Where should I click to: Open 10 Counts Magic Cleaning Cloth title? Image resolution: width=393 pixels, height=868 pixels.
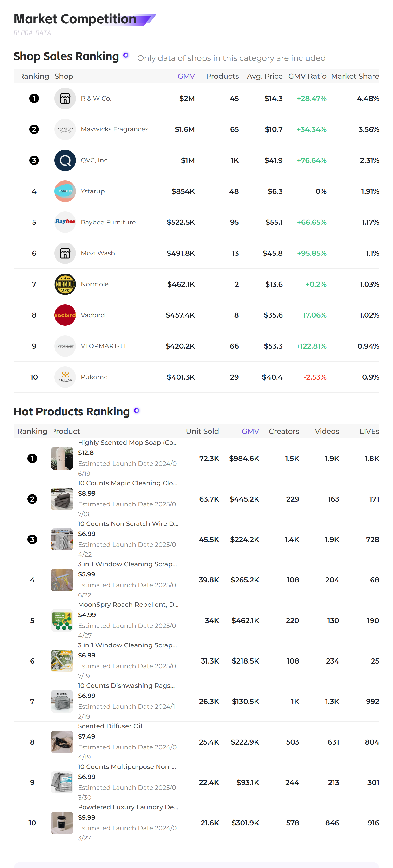(x=128, y=483)
